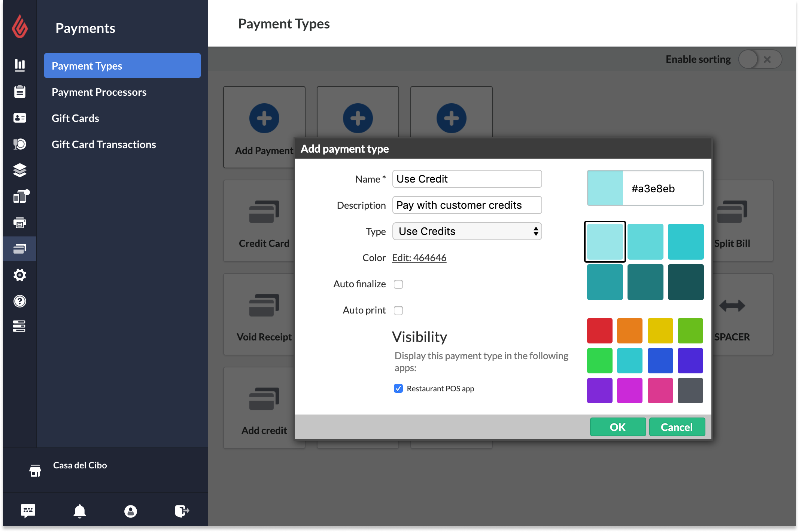The width and height of the screenshot is (799, 532).
Task: Click the help question mark icon
Action: coord(19,301)
